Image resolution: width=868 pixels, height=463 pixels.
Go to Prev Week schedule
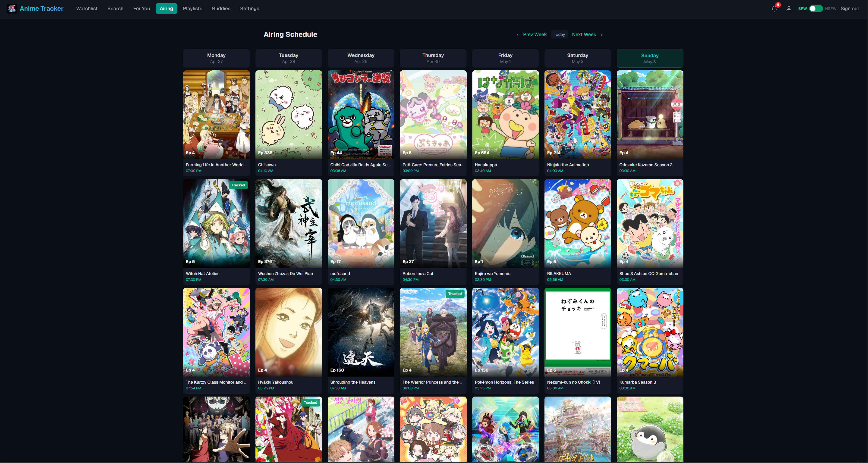[532, 34]
